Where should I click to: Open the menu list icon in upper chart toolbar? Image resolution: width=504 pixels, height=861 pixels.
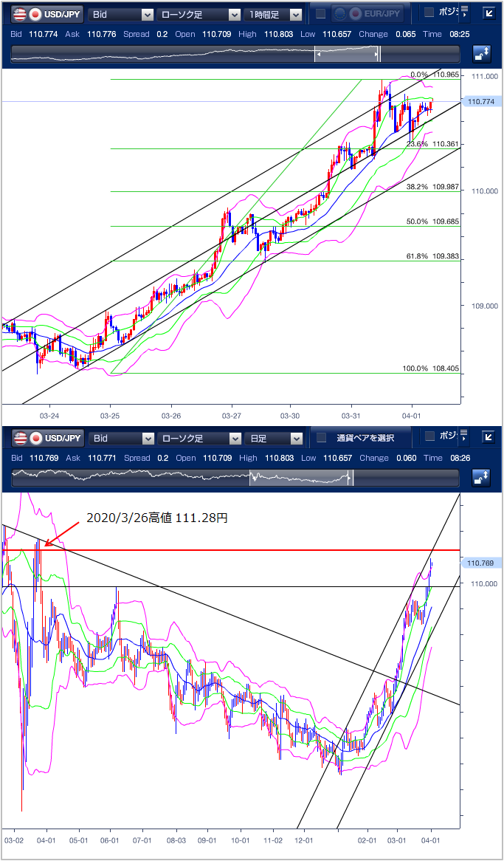[466, 13]
